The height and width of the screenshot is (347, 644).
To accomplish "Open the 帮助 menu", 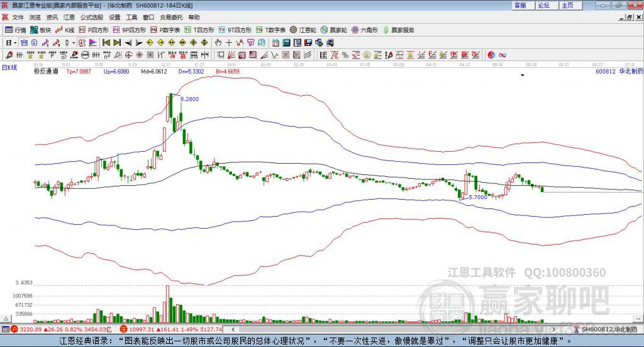I will (194, 17).
